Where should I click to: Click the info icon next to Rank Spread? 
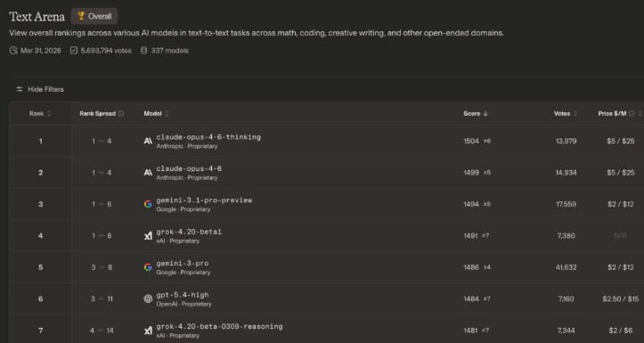pos(121,113)
